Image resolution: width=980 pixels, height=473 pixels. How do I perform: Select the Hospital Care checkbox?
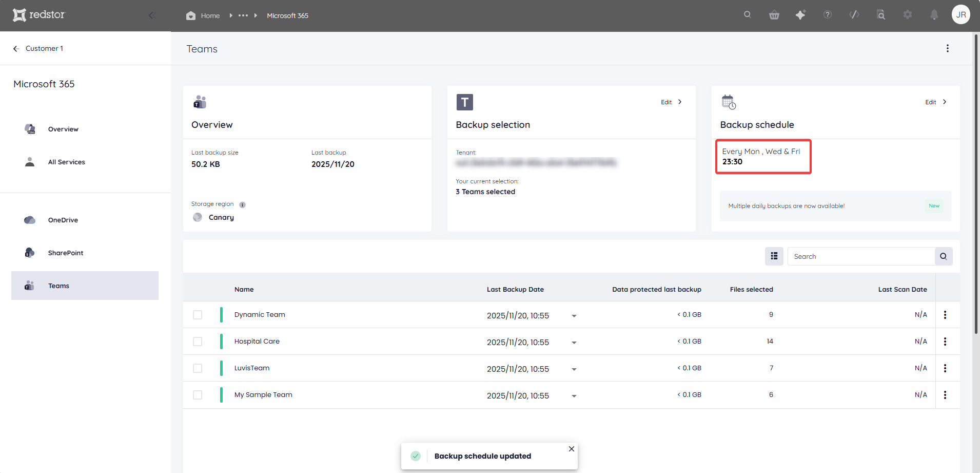click(x=198, y=342)
